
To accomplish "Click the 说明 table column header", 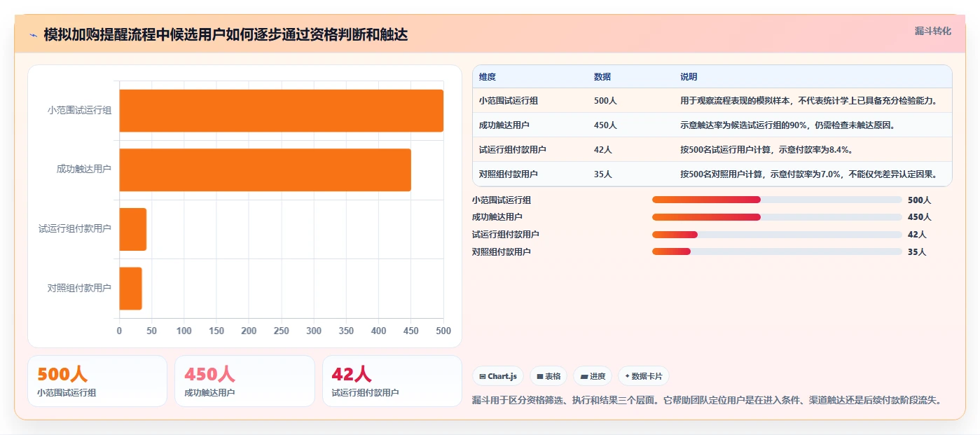I will tap(689, 77).
